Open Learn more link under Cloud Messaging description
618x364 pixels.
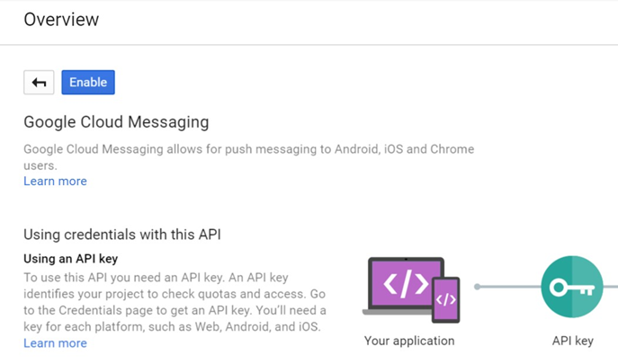click(55, 181)
